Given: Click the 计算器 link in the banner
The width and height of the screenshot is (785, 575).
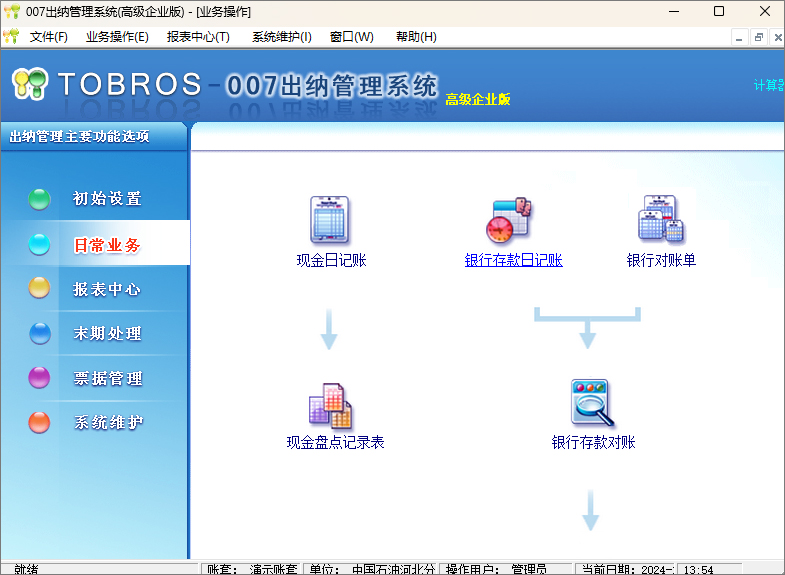Looking at the screenshot, I should coord(769,85).
